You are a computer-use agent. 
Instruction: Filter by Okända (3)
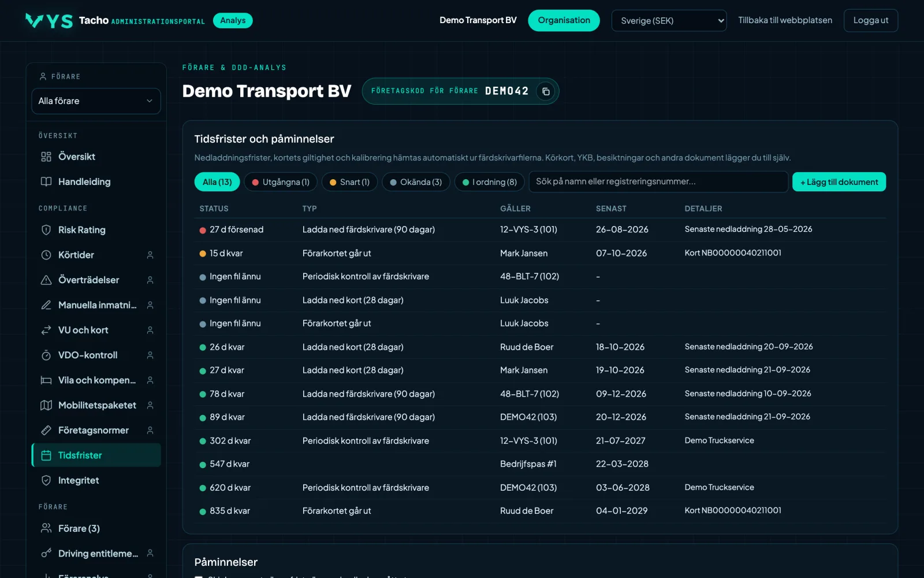pos(416,182)
